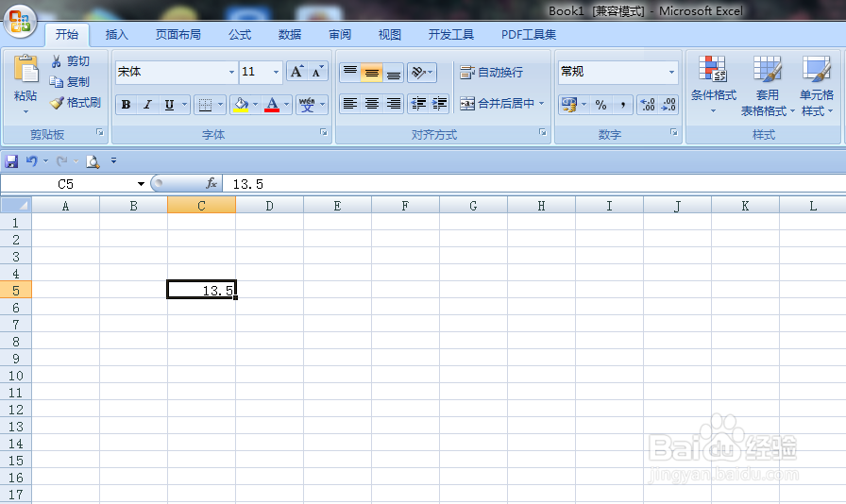Toggle align text left

click(350, 104)
